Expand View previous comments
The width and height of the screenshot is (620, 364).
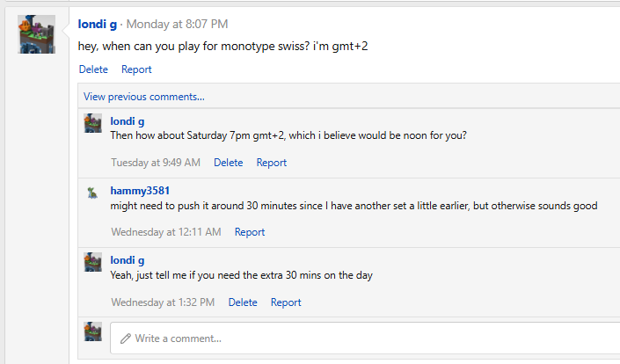pos(144,97)
